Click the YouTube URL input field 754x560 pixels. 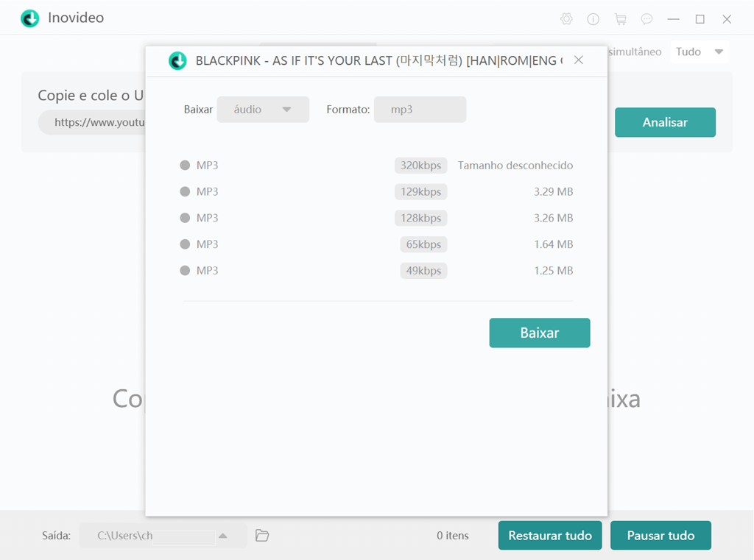92,122
